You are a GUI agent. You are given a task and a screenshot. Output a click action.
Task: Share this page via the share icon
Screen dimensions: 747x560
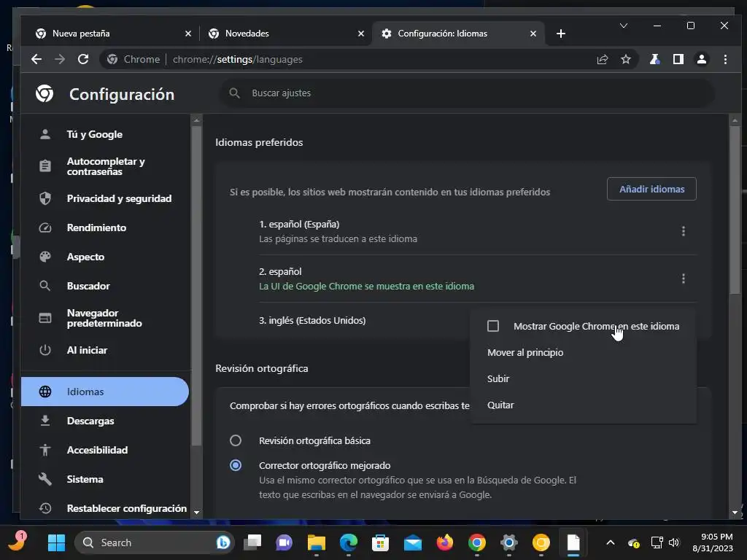602,59
